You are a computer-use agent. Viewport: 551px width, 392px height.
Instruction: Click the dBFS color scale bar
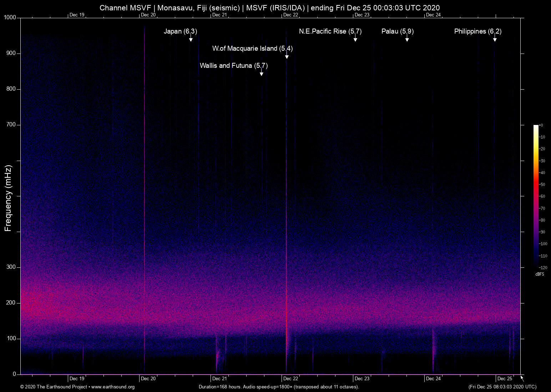pyautogui.click(x=536, y=196)
